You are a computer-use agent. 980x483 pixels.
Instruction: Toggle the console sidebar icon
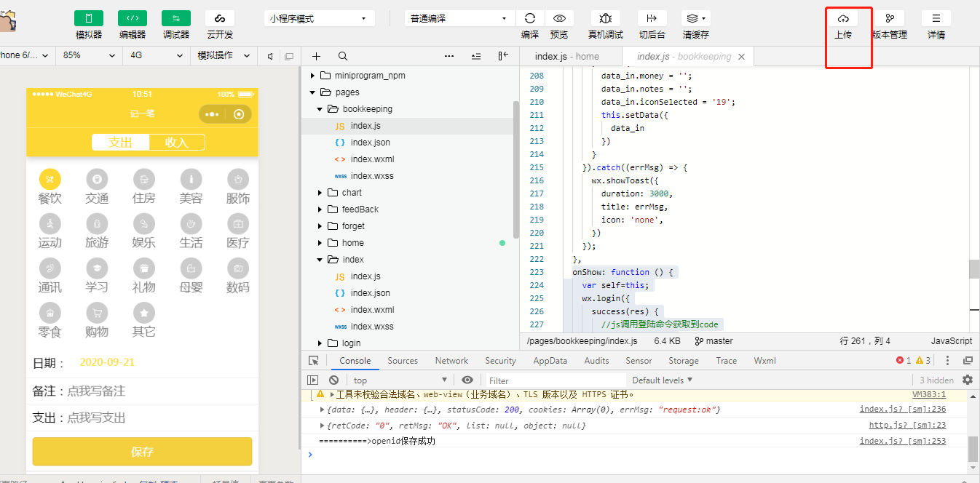click(313, 380)
